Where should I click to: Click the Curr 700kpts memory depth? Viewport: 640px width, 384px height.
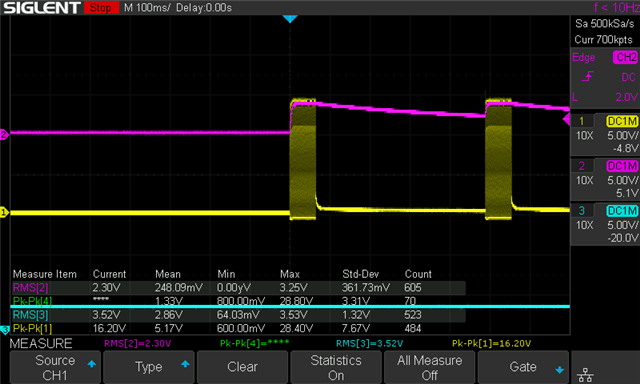(603, 40)
